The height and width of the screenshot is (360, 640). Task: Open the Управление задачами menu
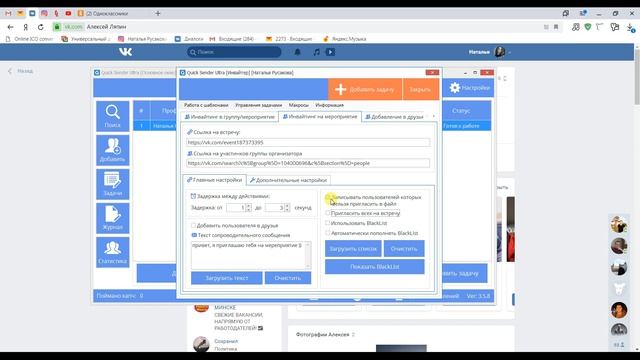coord(259,105)
